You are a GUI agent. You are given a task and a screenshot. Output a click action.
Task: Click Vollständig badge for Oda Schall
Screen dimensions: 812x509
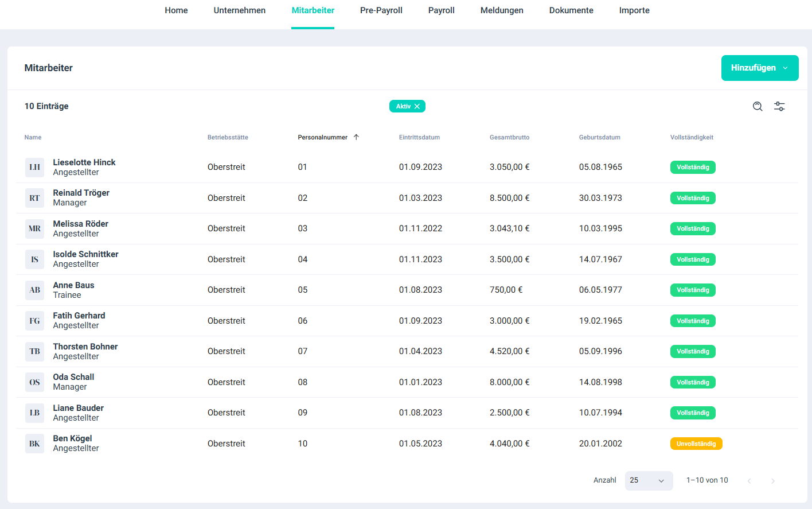692,382
